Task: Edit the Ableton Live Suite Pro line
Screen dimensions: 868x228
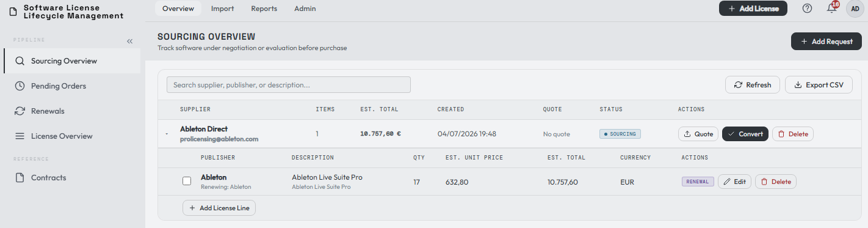Action: 734,182
